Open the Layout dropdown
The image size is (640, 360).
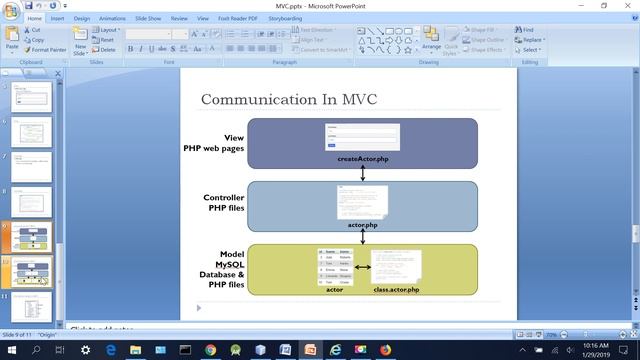(106, 30)
